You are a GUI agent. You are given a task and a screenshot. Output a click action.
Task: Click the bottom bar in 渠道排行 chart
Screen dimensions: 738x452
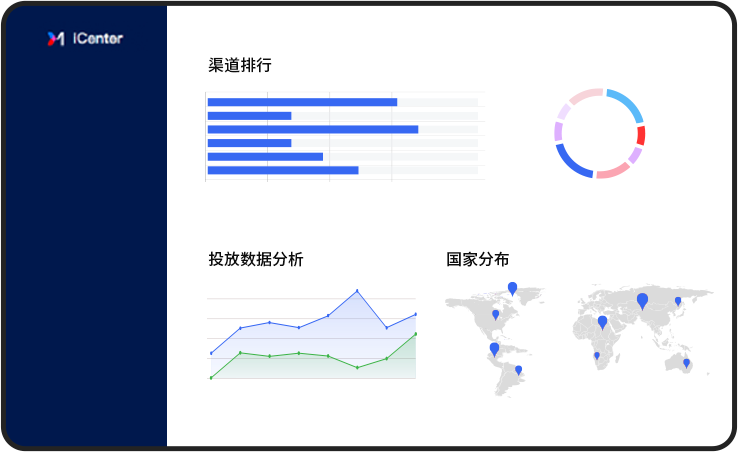282,170
